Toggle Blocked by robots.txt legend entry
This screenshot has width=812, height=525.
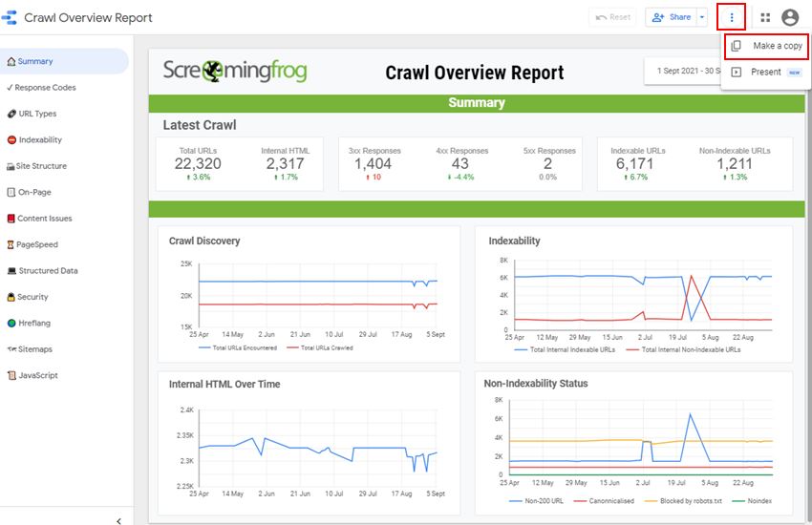coord(683,501)
